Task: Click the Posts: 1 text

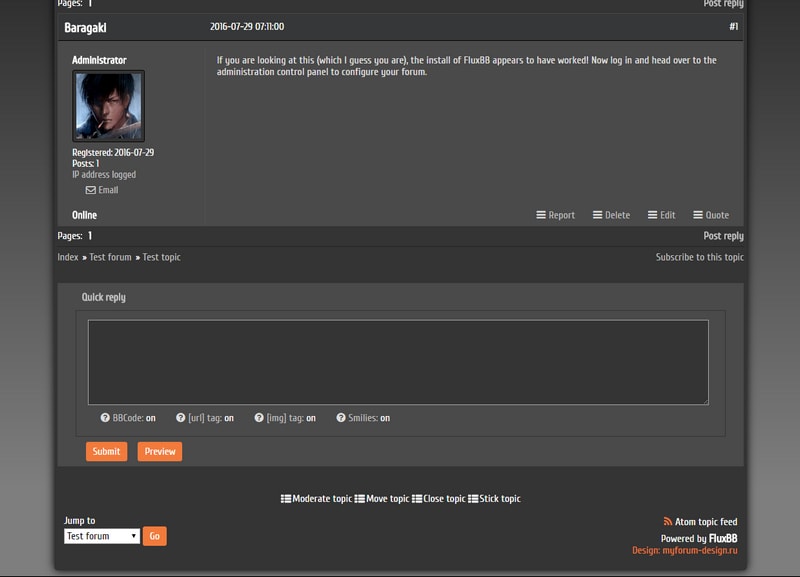Action: point(86,164)
